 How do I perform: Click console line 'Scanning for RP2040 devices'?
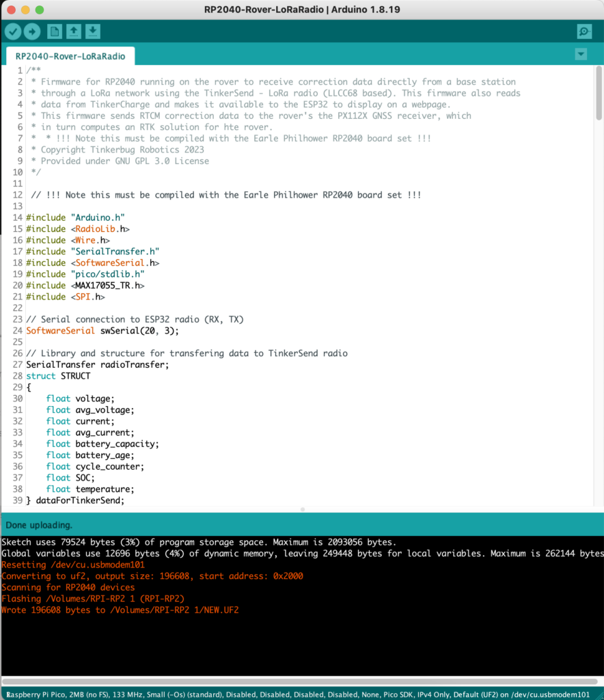click(68, 587)
